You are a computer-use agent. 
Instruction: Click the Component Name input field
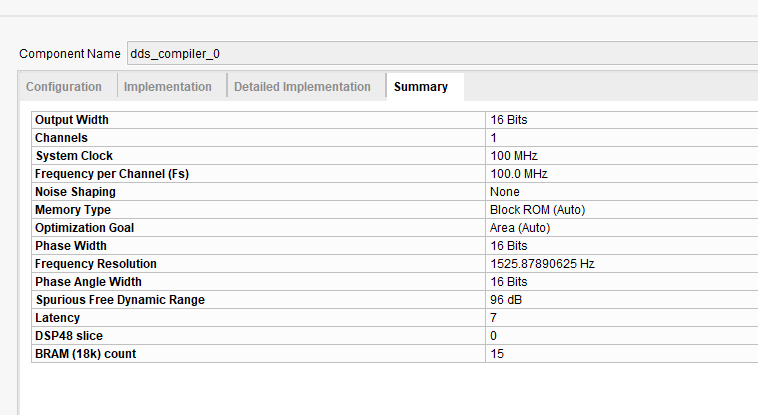coord(440,53)
